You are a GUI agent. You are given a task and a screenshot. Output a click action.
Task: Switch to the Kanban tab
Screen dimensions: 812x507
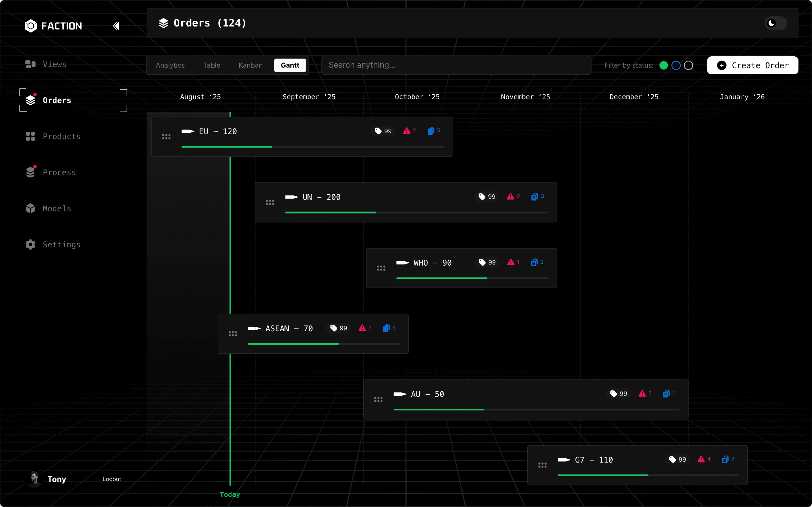(x=250, y=65)
